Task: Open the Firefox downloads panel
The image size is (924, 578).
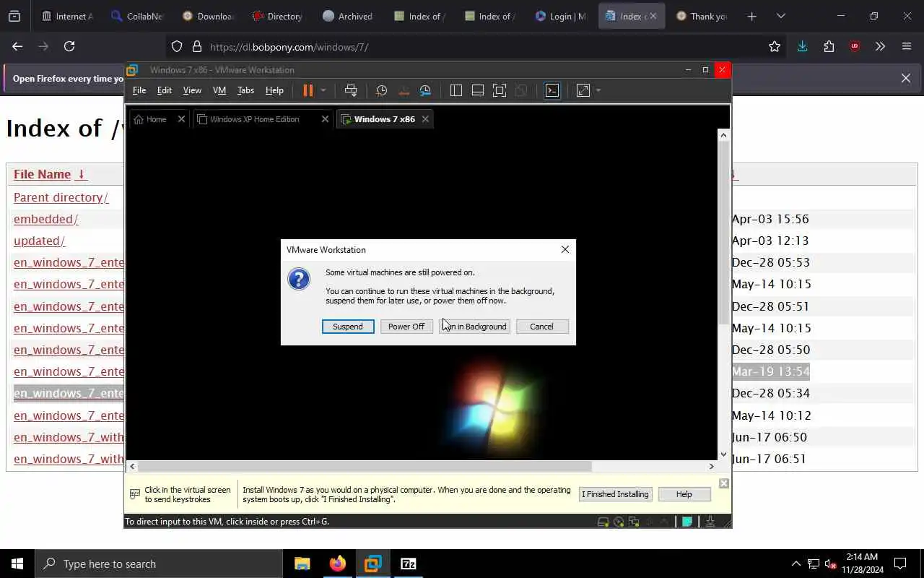Action: 802,47
